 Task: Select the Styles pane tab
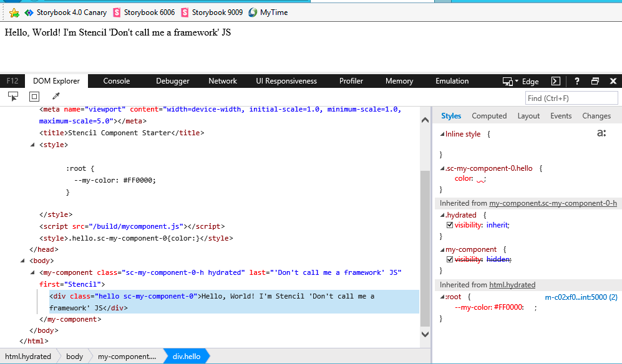point(451,116)
